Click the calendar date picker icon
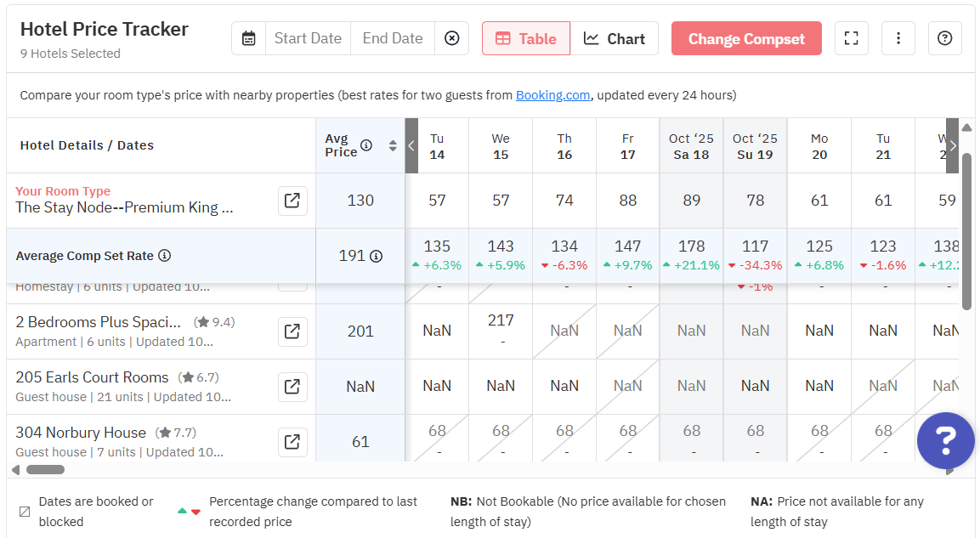Viewport: 980px width, 538px height. 248,38
